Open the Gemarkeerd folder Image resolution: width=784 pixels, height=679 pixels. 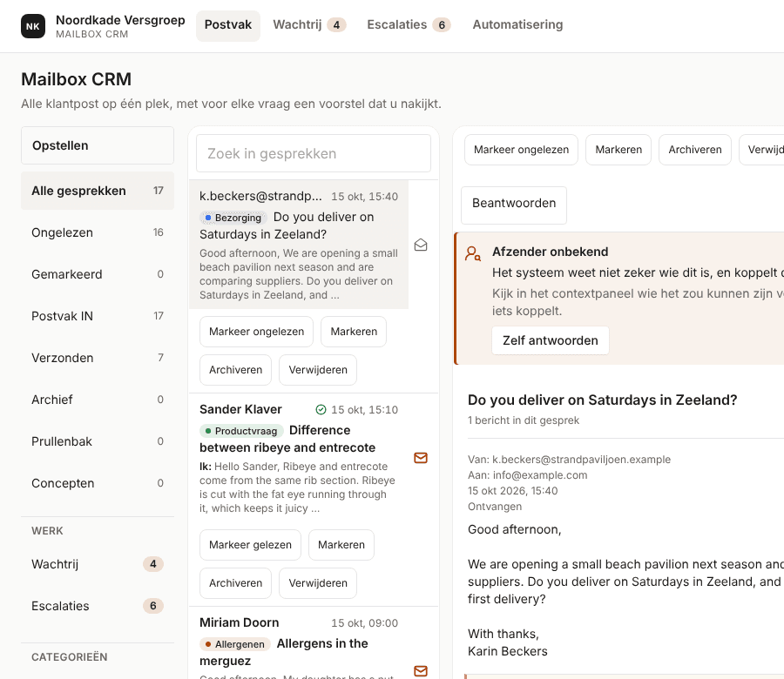click(x=98, y=274)
